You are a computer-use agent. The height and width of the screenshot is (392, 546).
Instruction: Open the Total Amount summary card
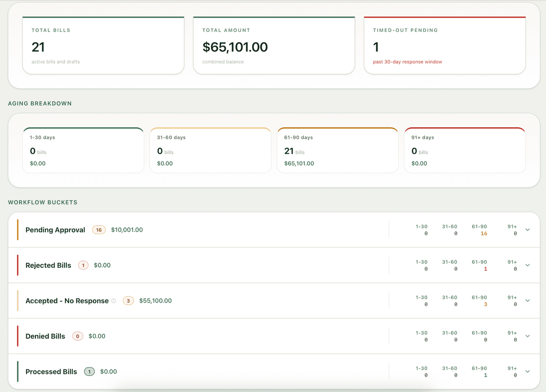[274, 45]
